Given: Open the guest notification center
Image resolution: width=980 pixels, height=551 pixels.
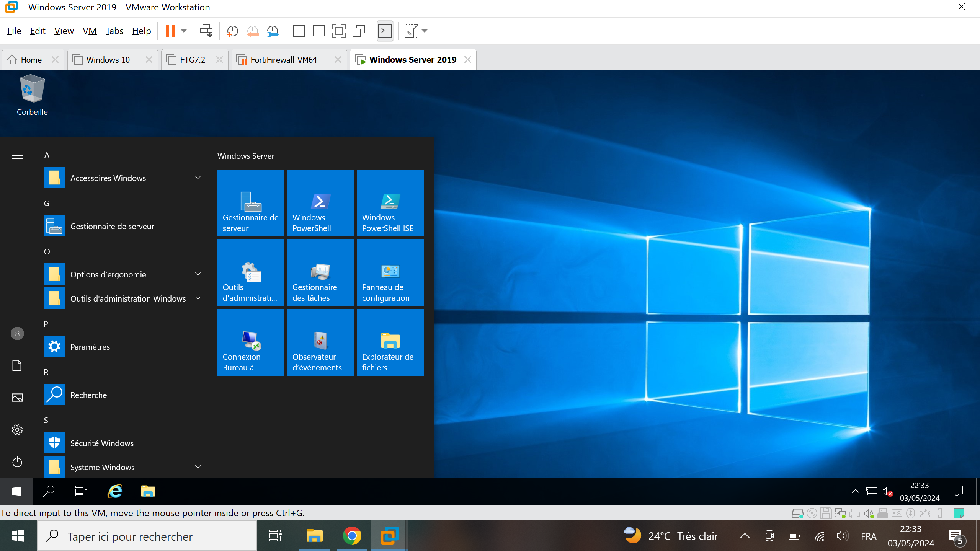Looking at the screenshot, I should coord(957,491).
